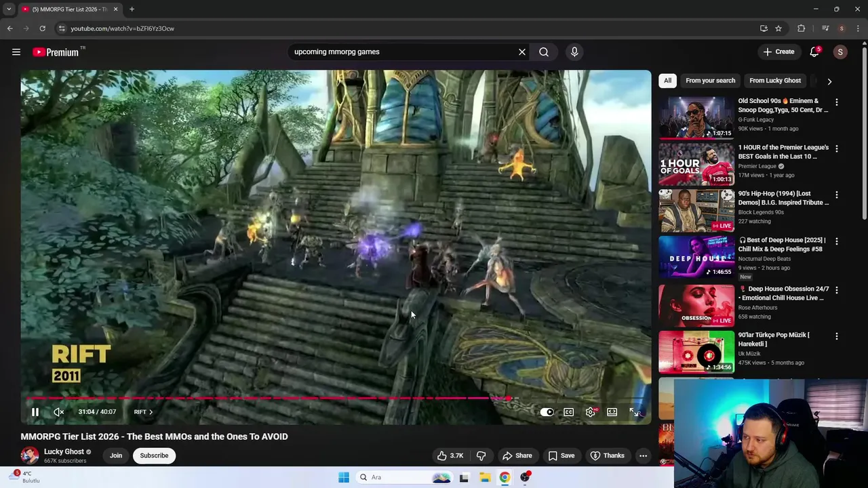
Task: Open options for the Deep House Obsession video
Action: point(836,290)
